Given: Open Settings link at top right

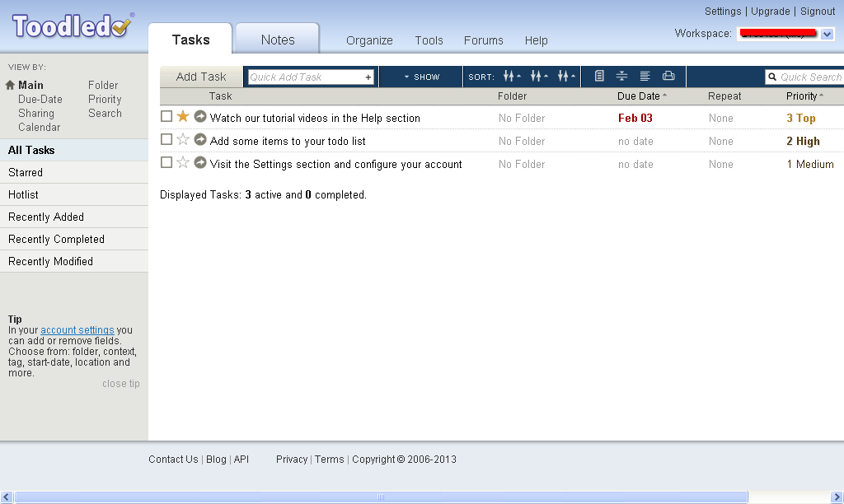Looking at the screenshot, I should 723,12.
